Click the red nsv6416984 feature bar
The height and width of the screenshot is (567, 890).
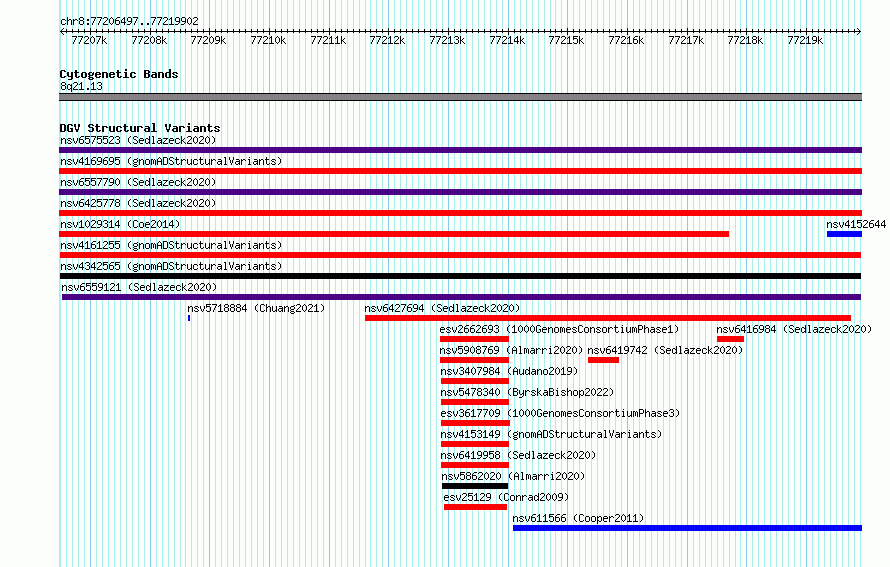(x=730, y=339)
